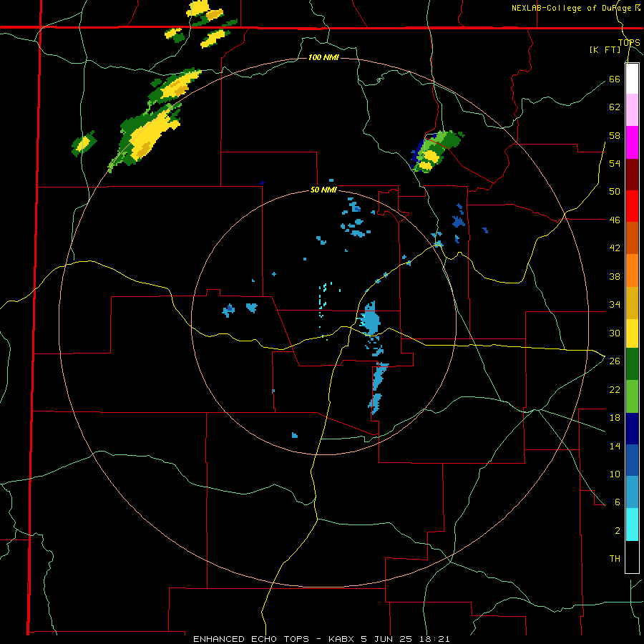Click legend value '62'

coord(615,107)
